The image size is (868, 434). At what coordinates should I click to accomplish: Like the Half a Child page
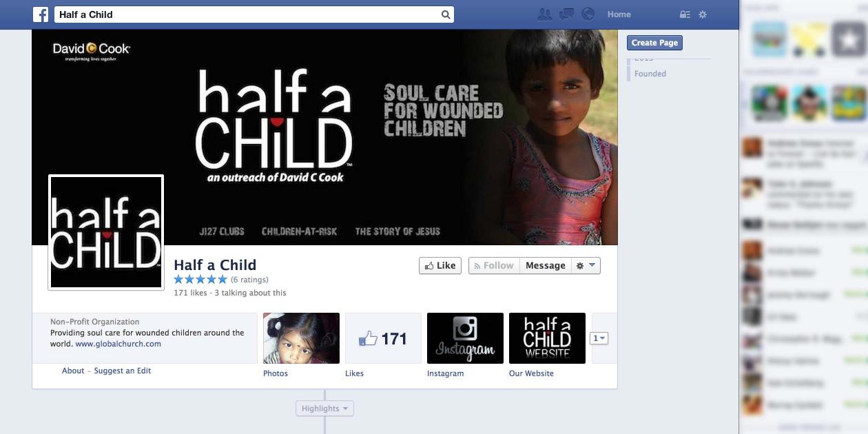(x=440, y=265)
